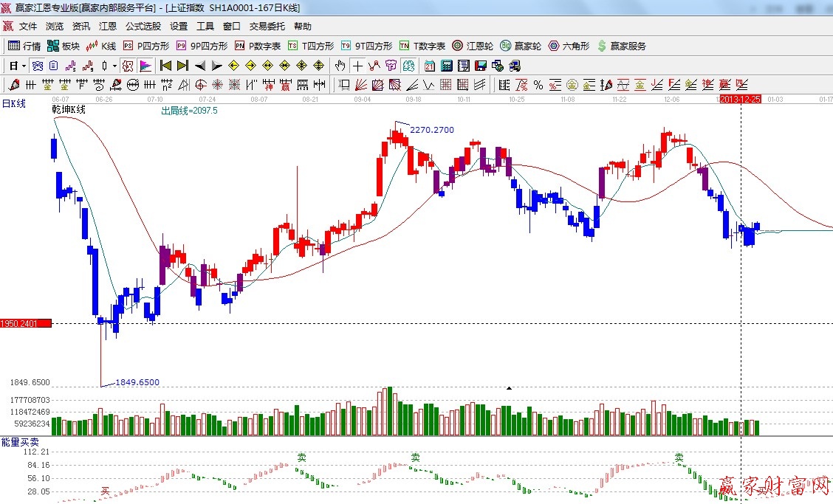Click the 六角形 hexagon tool icon
Image resolution: width=833 pixels, height=504 pixels.
569,46
